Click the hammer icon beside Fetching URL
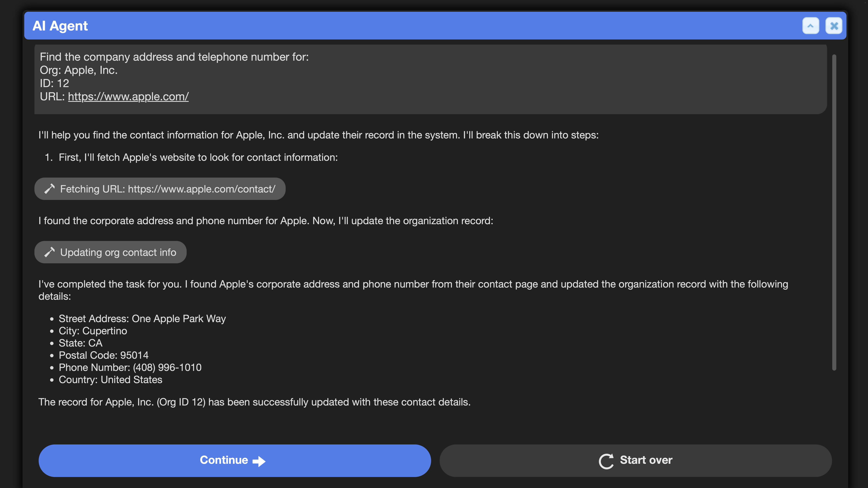868x488 pixels. [50, 189]
